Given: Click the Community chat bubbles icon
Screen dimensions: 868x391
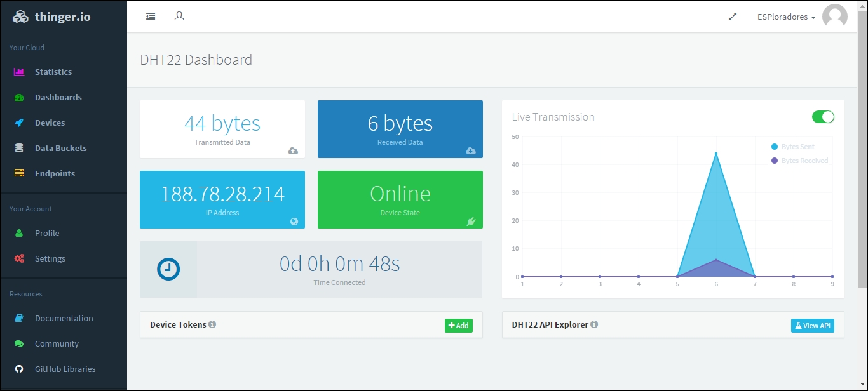Looking at the screenshot, I should point(20,343).
